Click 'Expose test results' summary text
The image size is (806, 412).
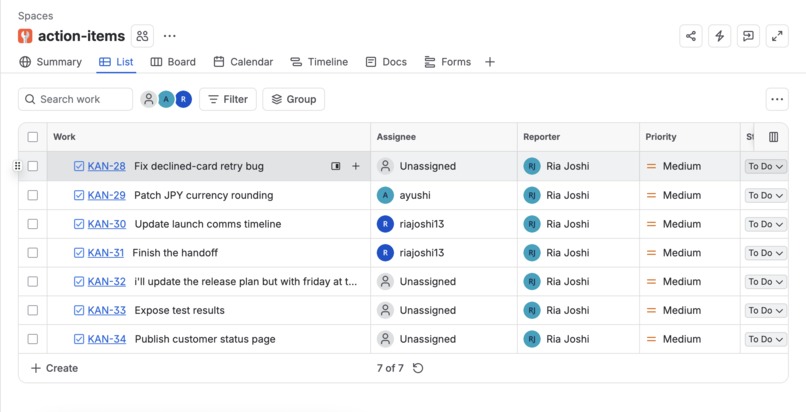coord(179,310)
